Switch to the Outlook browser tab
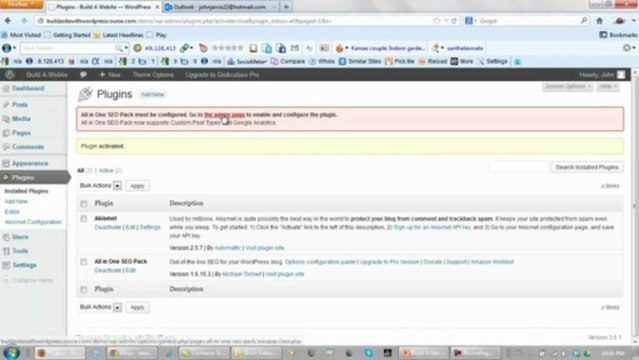 (x=220, y=7)
